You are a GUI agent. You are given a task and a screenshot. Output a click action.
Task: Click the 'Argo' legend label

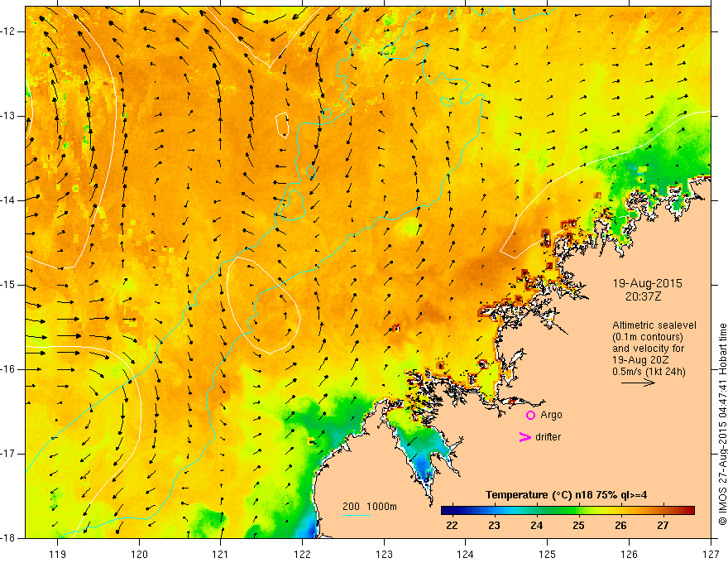[551, 415]
